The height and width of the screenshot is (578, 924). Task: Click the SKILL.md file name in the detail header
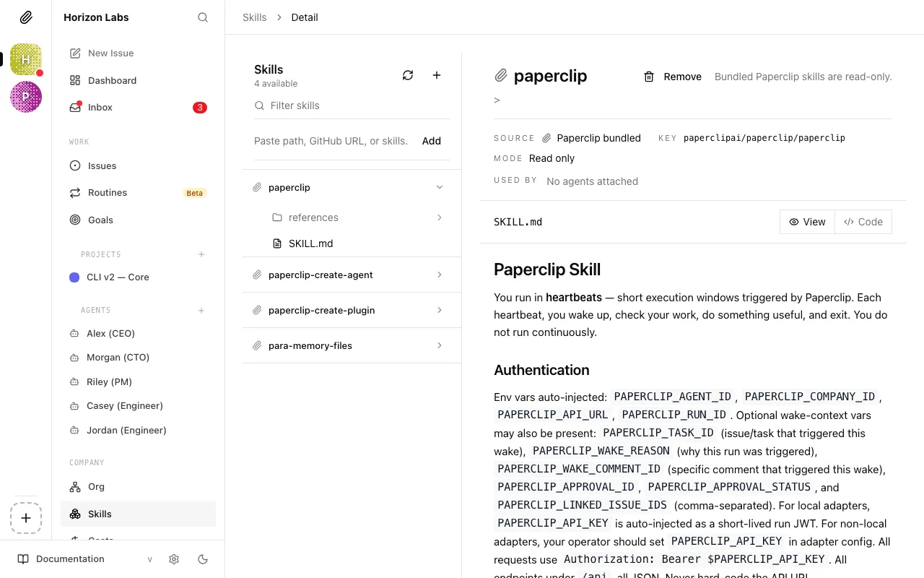click(518, 222)
